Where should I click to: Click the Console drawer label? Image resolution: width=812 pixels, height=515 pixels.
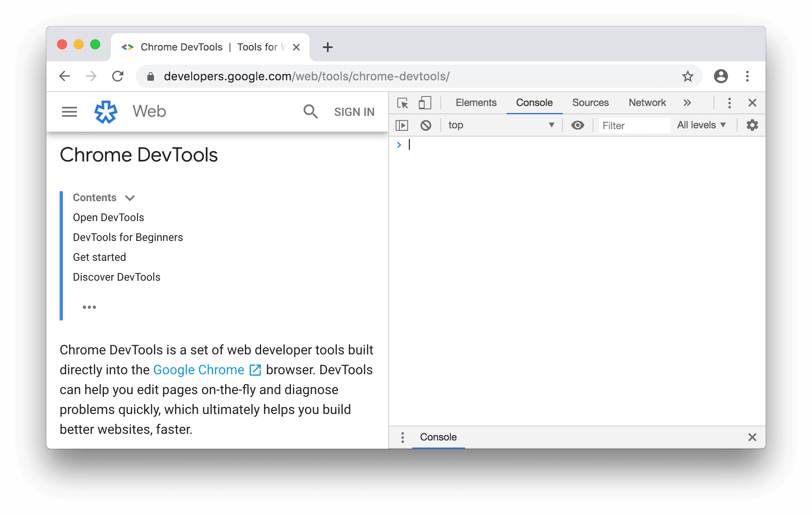point(438,438)
